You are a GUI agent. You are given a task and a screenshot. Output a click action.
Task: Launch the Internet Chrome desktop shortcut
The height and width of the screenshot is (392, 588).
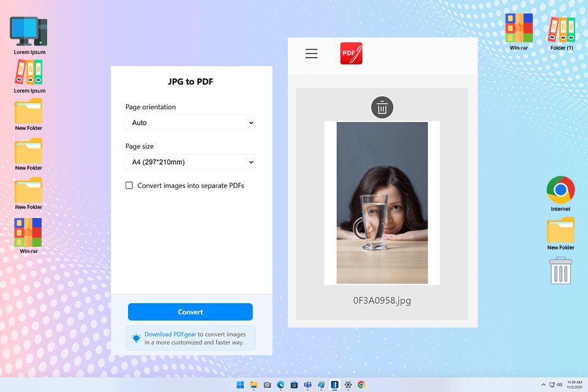[560, 194]
